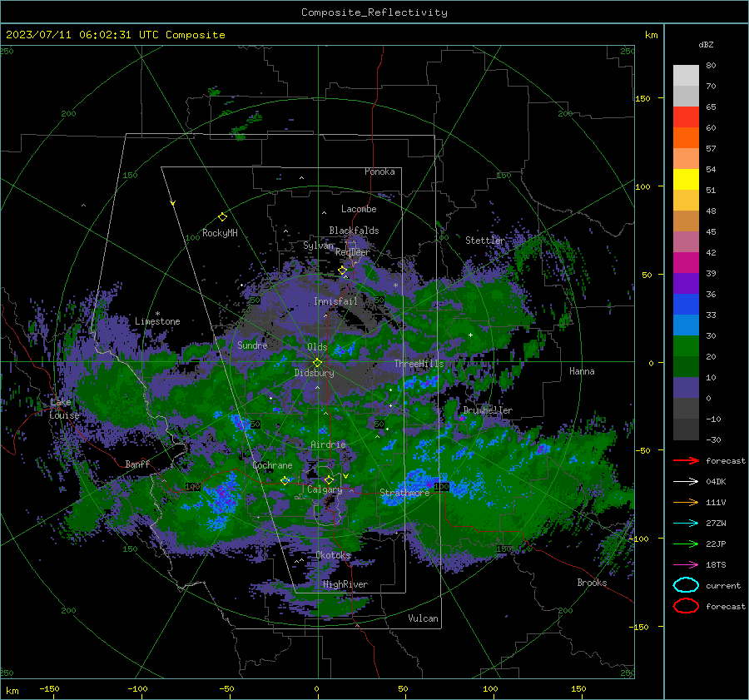Pick the red 60-65 dBZ swatch

point(686,117)
